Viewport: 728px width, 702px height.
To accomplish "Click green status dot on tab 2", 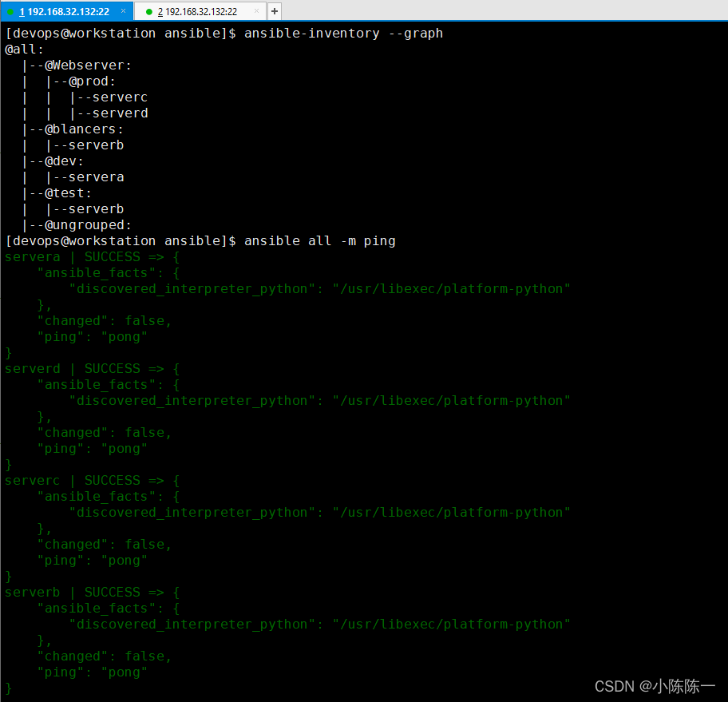I will [149, 12].
